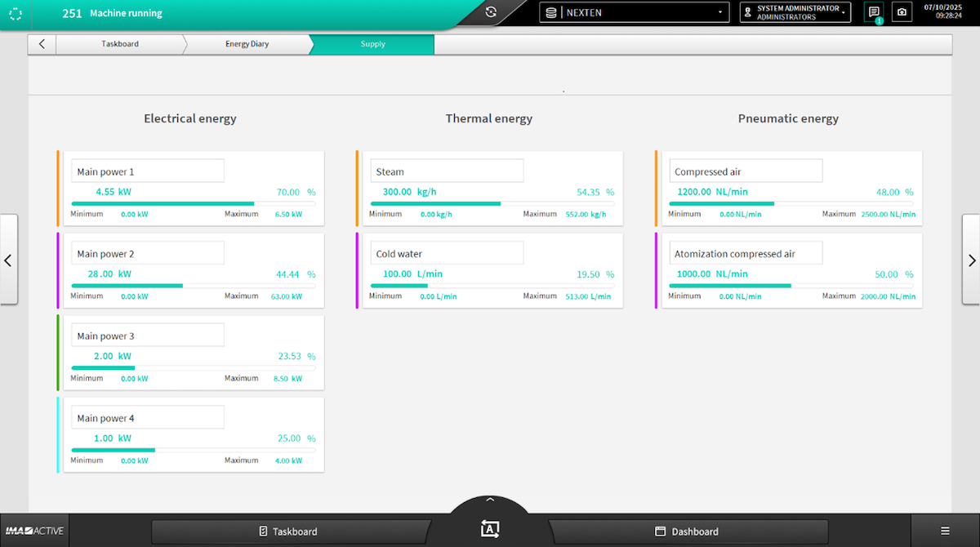
Task: Open Taskboard from the bottom bar
Action: [x=291, y=531]
